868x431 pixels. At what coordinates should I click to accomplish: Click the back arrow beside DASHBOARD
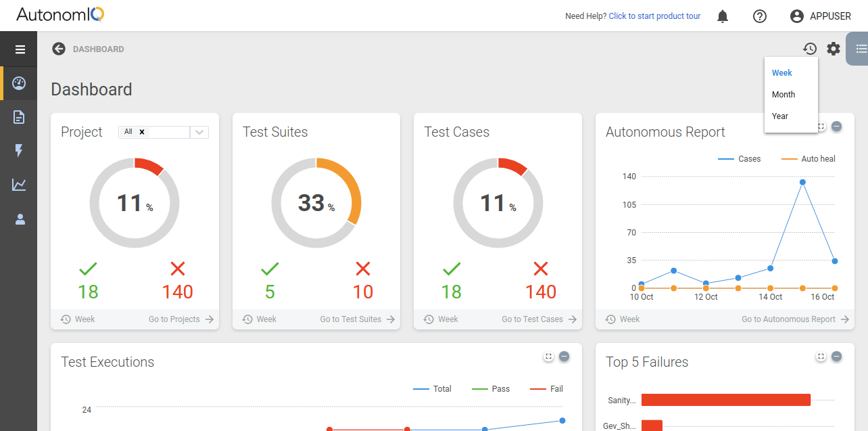59,49
